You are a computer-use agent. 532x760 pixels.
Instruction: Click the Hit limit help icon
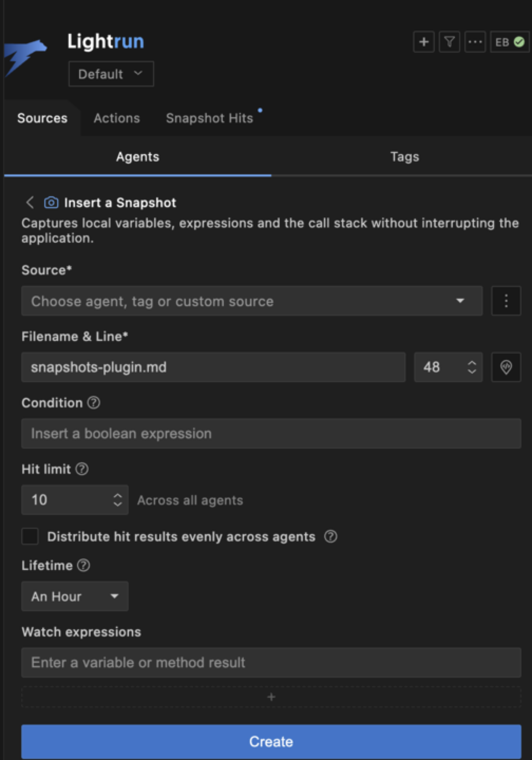82,469
